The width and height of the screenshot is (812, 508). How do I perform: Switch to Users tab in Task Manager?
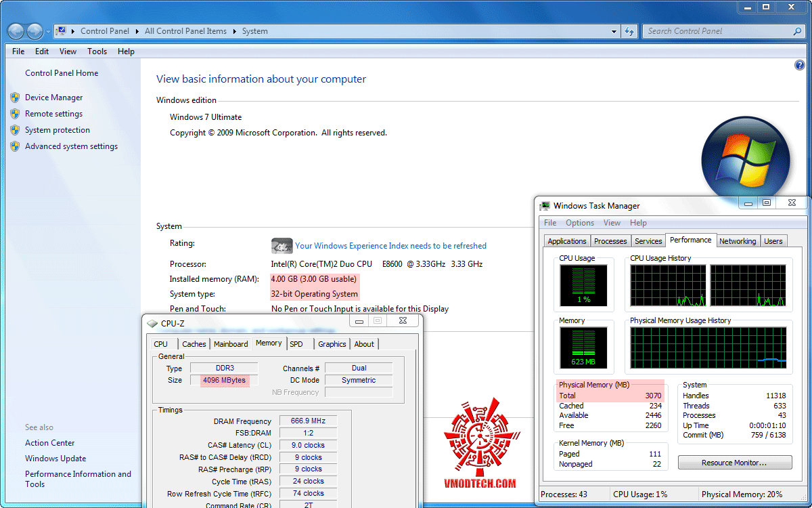(x=773, y=241)
